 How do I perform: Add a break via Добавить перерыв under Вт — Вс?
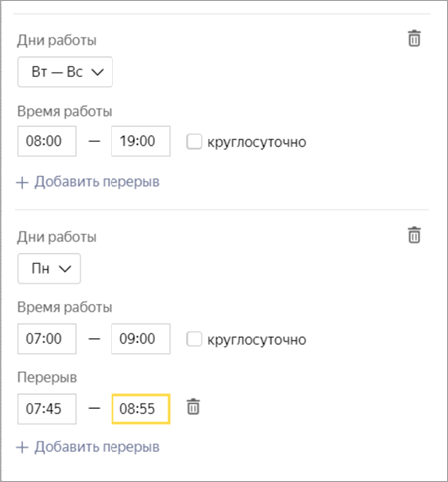coord(97,182)
